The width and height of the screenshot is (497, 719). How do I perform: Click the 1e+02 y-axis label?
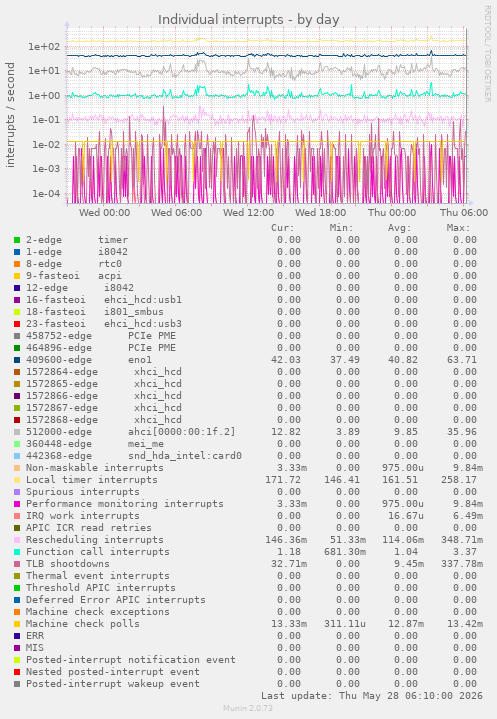(x=44, y=47)
